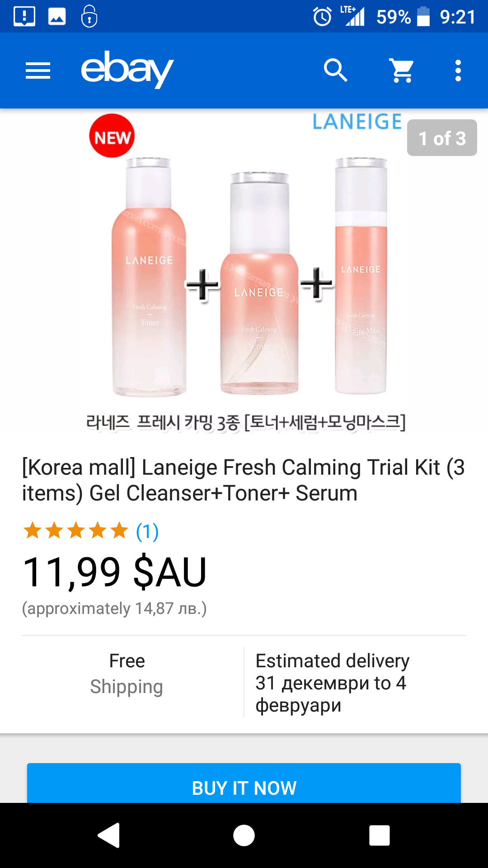Tap the eBay logo
This screenshot has height=868, width=488.
tap(127, 69)
